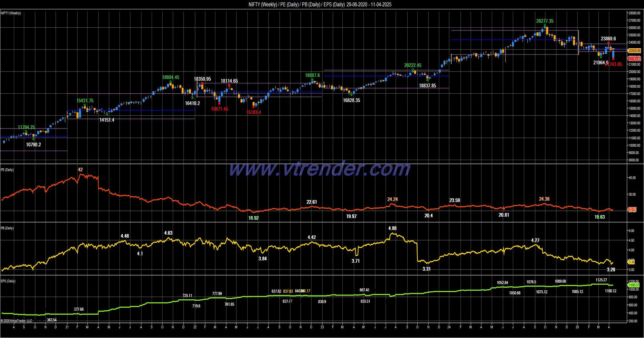Click the orange 22828.55 price marker

(634, 51)
